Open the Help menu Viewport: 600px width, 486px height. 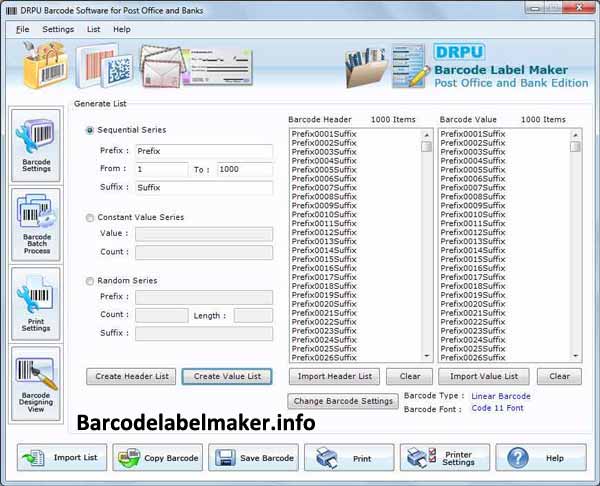122,29
